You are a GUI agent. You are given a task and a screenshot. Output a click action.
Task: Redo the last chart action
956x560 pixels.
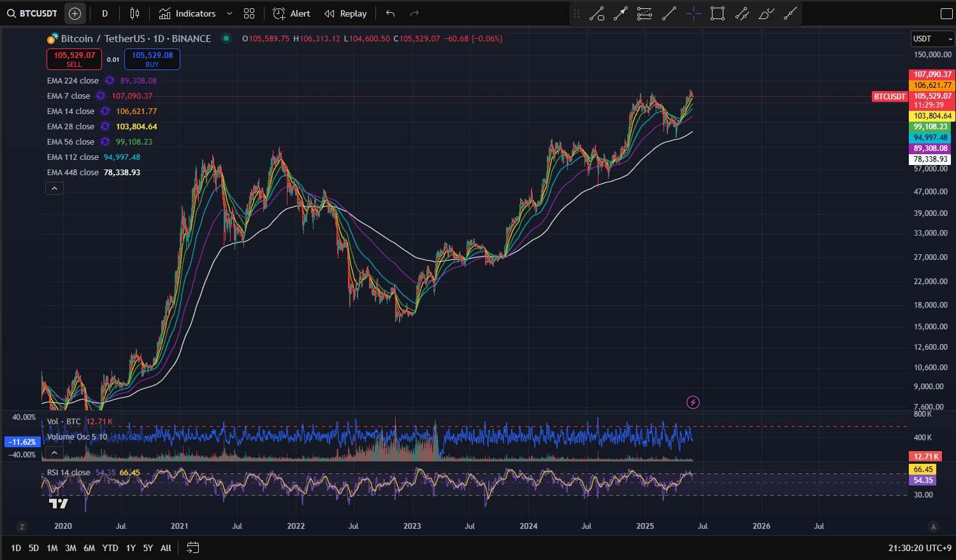(x=414, y=13)
